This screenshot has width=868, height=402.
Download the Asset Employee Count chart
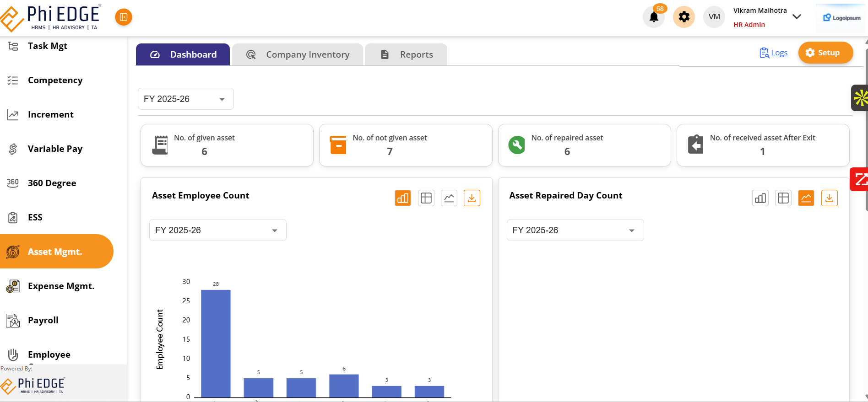pyautogui.click(x=472, y=198)
